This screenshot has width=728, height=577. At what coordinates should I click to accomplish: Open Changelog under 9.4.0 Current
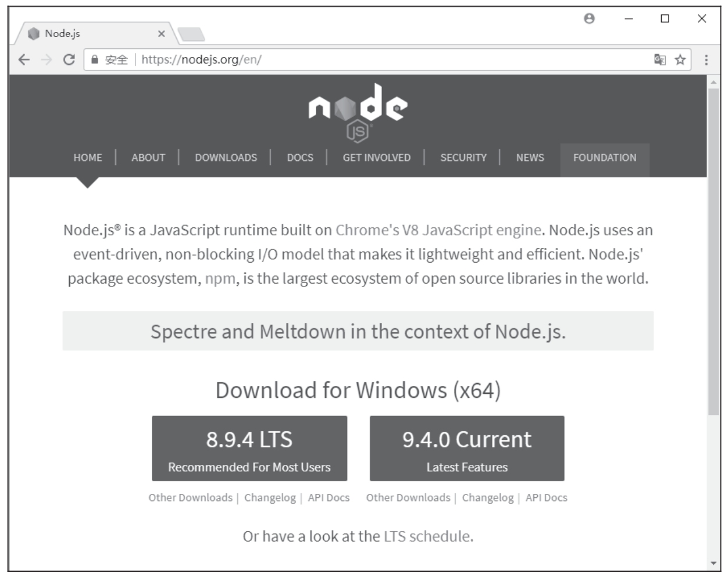tap(488, 498)
